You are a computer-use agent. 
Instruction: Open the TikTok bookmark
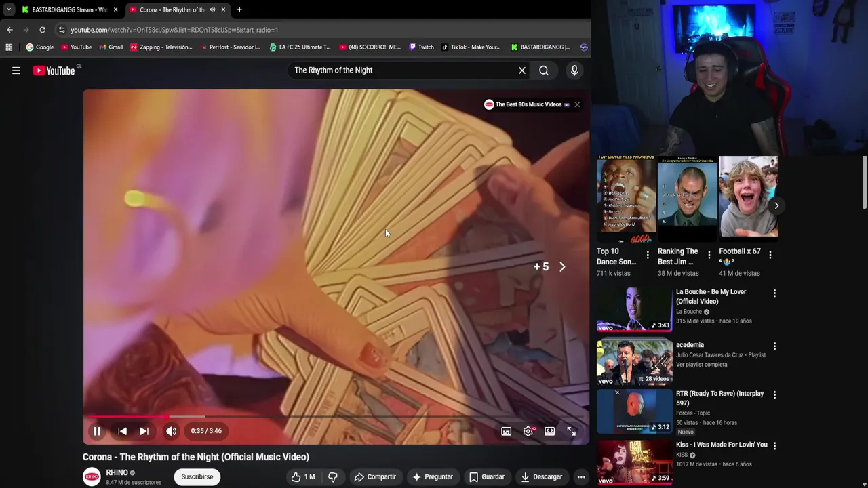tap(471, 47)
